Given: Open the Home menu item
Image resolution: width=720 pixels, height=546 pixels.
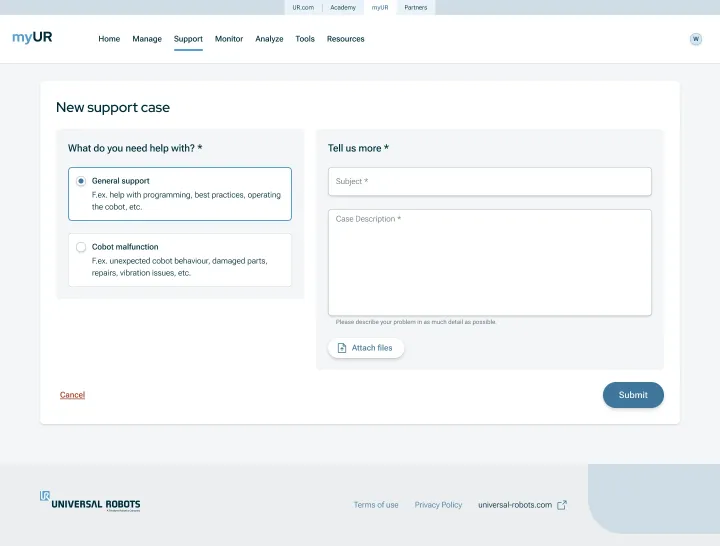Looking at the screenshot, I should coord(109,39).
